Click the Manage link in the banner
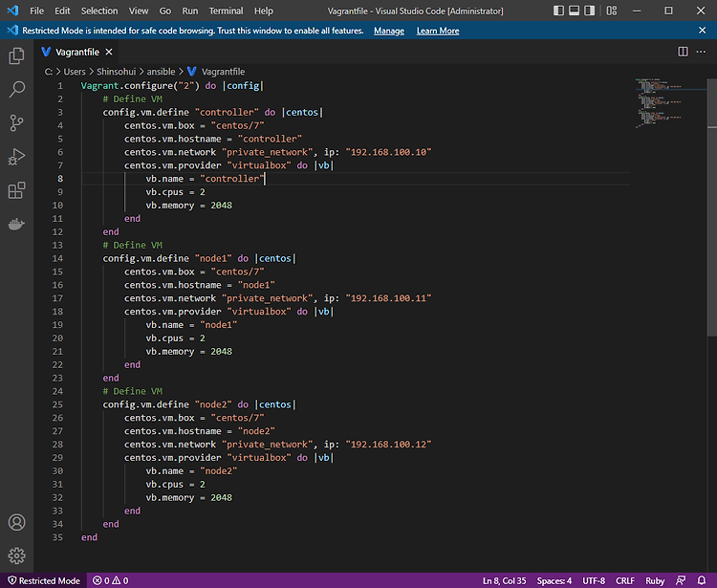This screenshot has height=588, width=717. click(x=389, y=31)
